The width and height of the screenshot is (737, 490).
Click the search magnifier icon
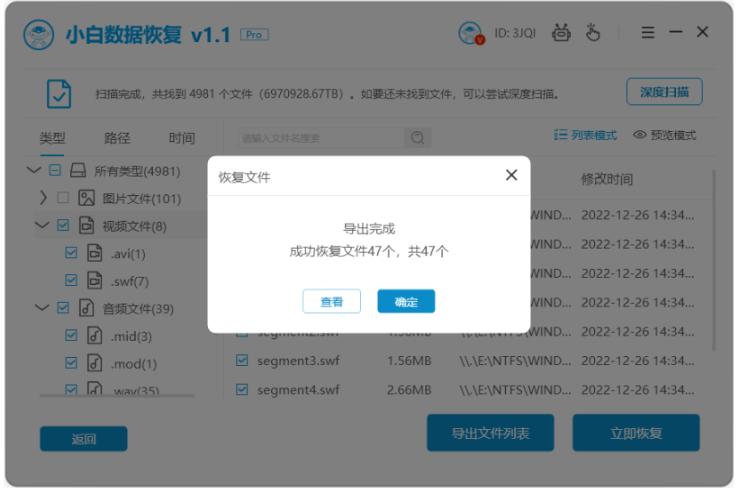pyautogui.click(x=417, y=138)
